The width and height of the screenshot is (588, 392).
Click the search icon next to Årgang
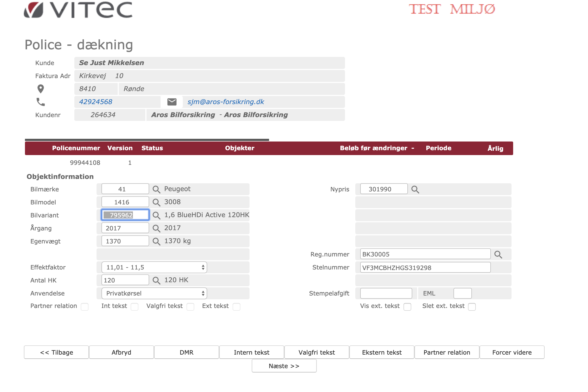click(x=156, y=228)
